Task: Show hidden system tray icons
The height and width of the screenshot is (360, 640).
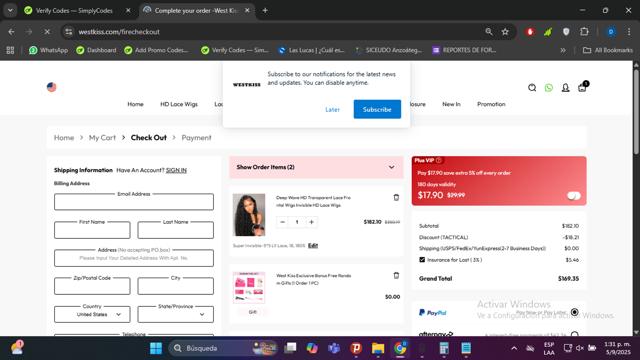Action: tap(514, 348)
